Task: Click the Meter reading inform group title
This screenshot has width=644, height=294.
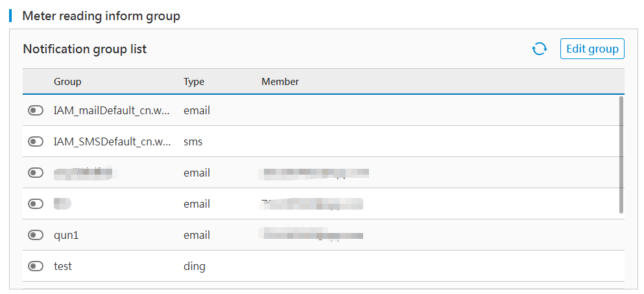Action: pos(101,16)
